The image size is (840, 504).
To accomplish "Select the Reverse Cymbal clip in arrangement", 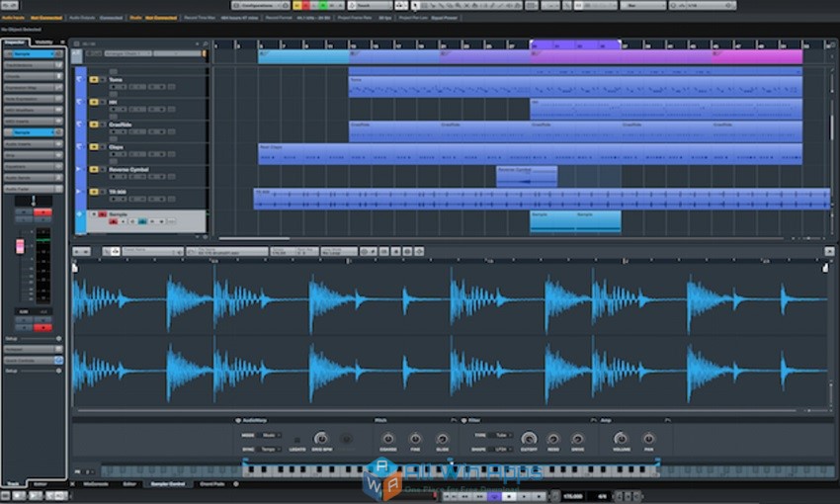I will pyautogui.click(x=527, y=176).
